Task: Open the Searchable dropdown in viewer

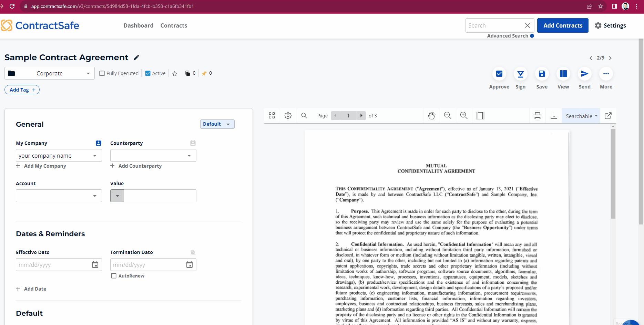Action: 581,116
